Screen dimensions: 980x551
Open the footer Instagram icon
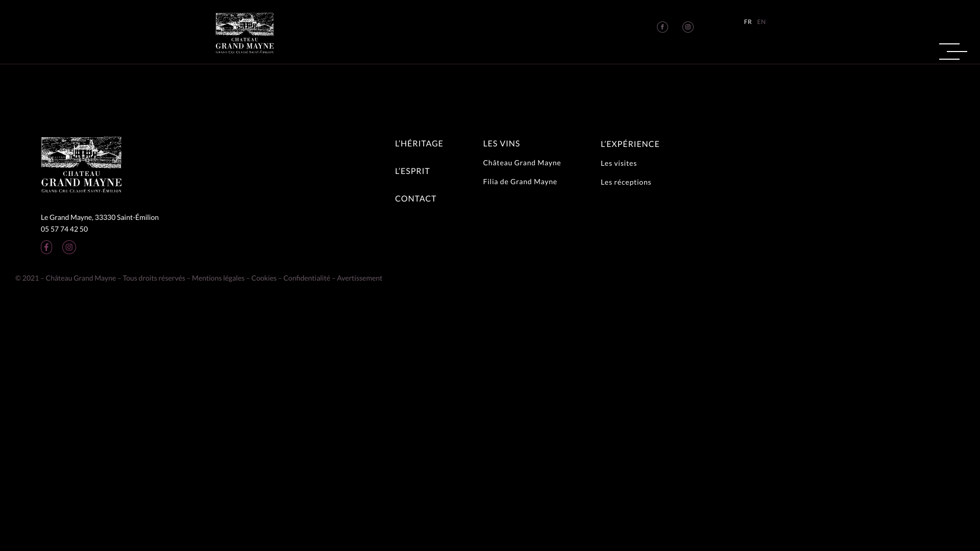(x=69, y=247)
